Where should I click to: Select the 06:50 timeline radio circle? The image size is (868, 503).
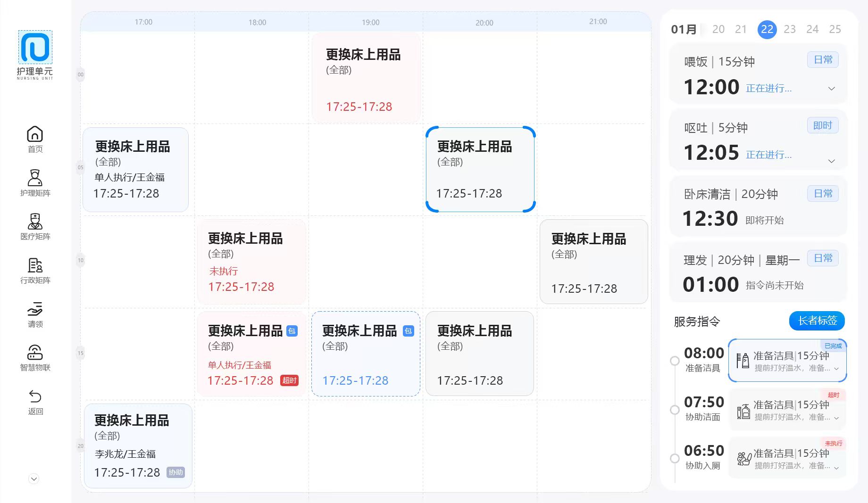(x=675, y=458)
